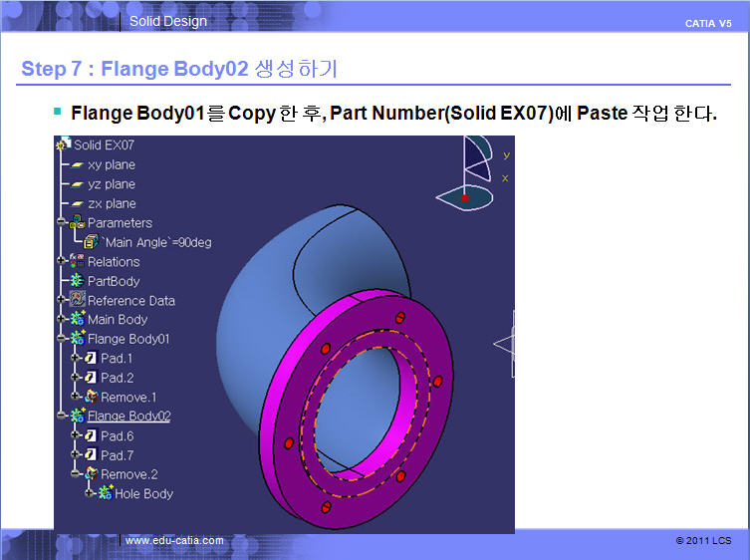Click the Relations node icon
The height and width of the screenshot is (560, 750).
point(77,261)
